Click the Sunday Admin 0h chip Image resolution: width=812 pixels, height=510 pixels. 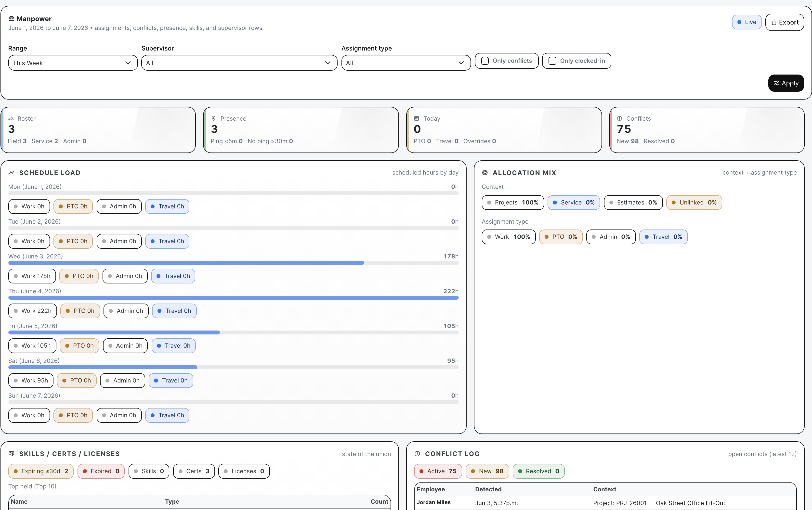[x=119, y=415]
